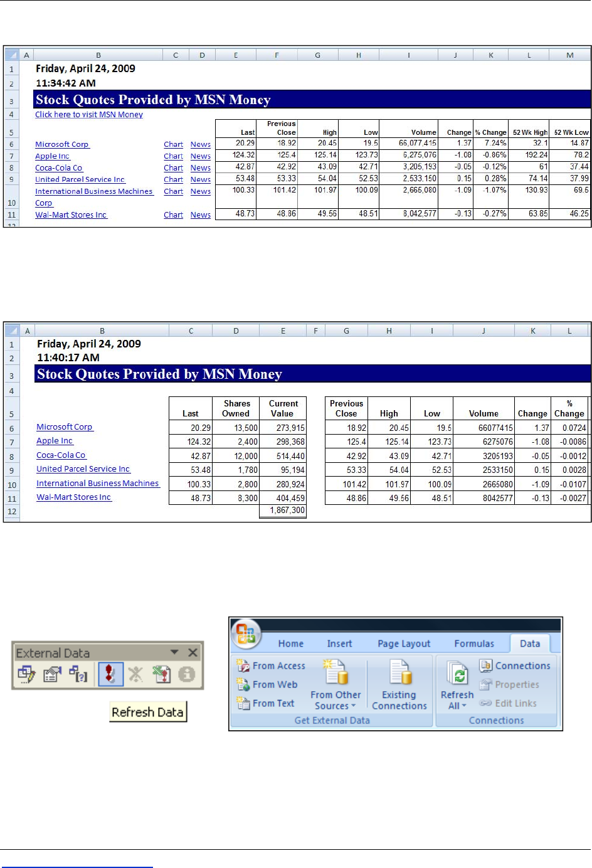Select the Data ribbon tab
592x868 pixels.
click(530, 643)
